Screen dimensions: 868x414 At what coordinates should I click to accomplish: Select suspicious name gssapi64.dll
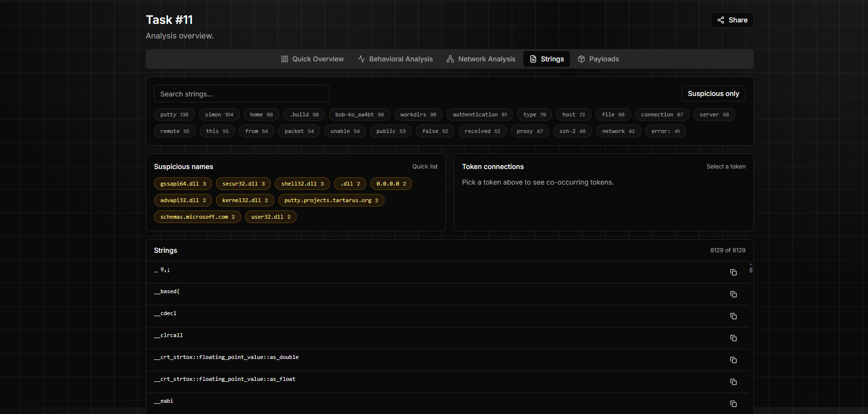[183, 184]
